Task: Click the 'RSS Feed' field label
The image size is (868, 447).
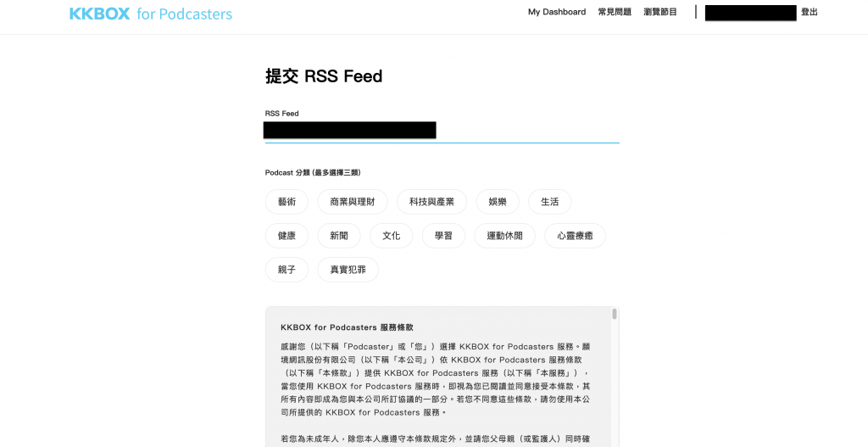Action: point(281,113)
